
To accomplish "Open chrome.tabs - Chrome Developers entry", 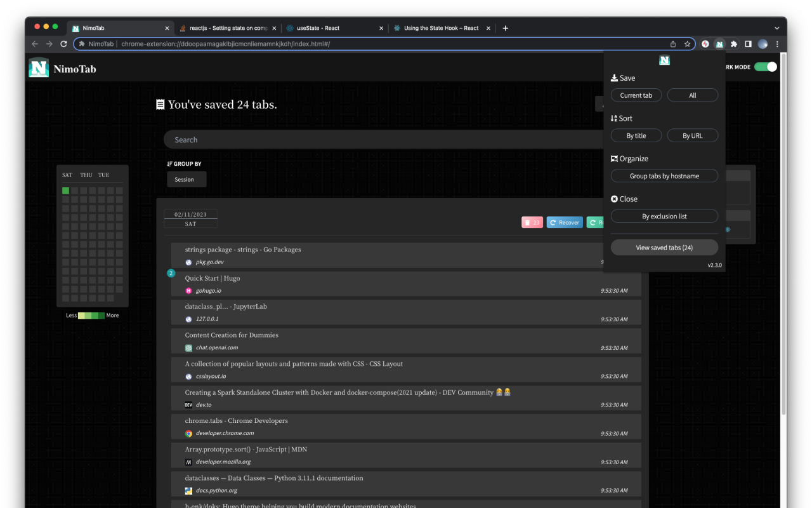I will click(406, 427).
